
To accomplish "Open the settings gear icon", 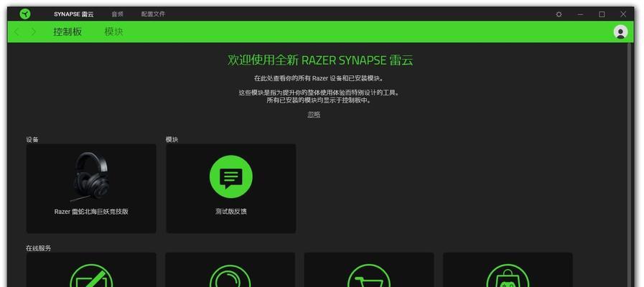I will tap(559, 14).
